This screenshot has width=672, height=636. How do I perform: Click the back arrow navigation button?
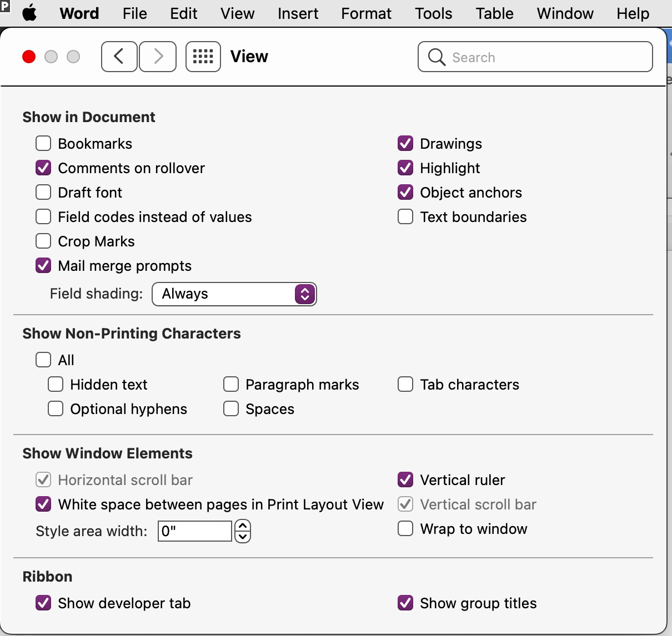119,57
